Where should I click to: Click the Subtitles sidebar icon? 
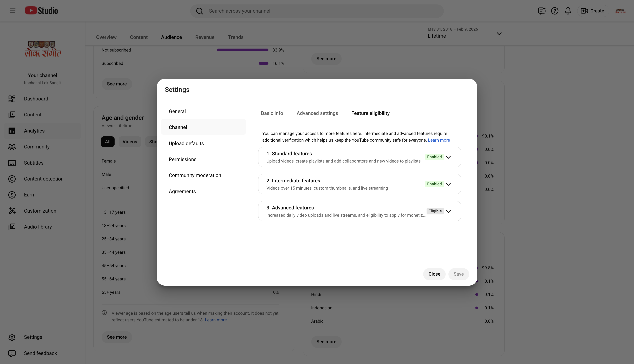point(12,163)
